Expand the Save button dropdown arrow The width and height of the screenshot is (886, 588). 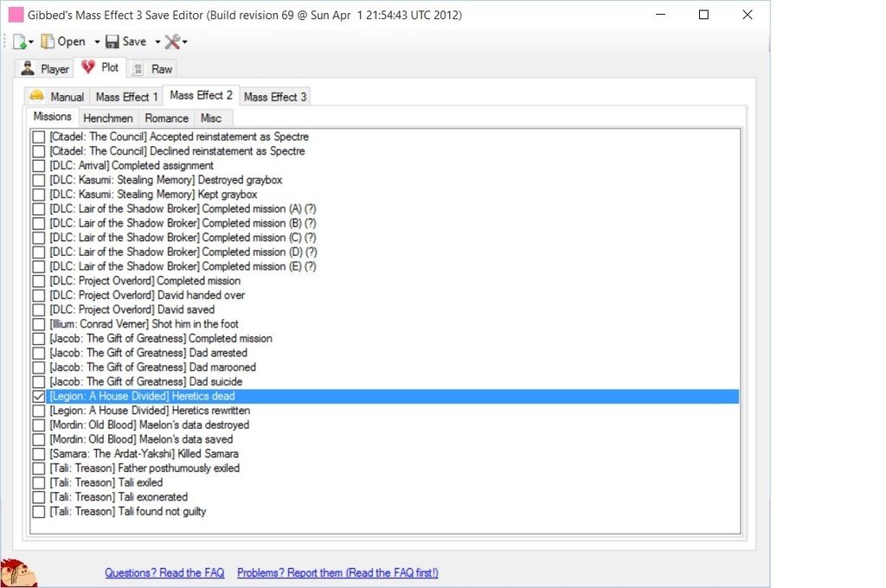click(x=157, y=42)
